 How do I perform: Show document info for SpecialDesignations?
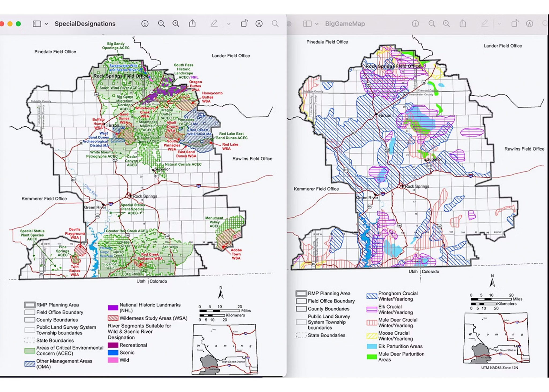[x=145, y=24]
